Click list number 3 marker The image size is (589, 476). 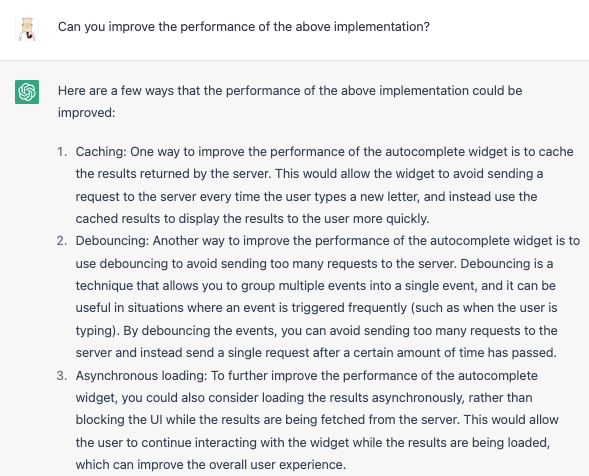pyautogui.click(x=62, y=376)
